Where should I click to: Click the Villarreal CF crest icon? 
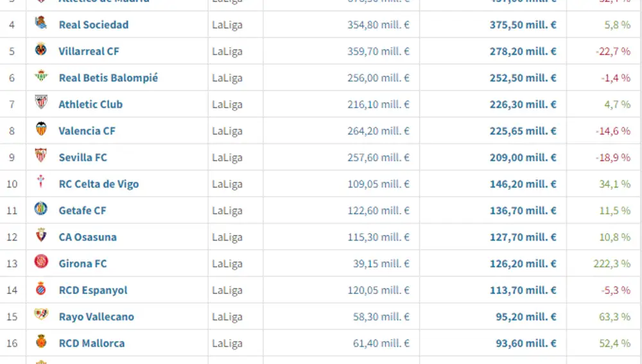tap(41, 49)
